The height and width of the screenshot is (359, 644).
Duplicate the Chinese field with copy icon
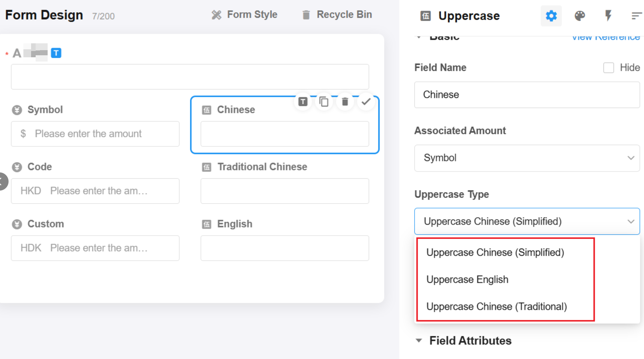[x=324, y=102]
